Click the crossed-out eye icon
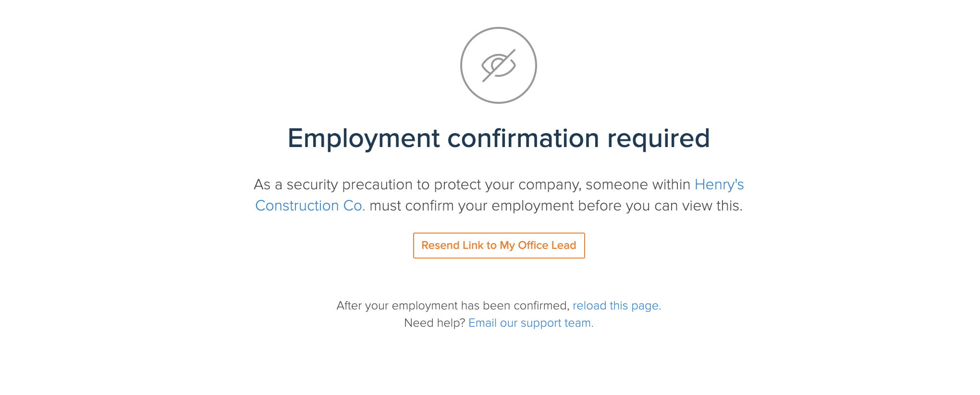 (x=499, y=65)
